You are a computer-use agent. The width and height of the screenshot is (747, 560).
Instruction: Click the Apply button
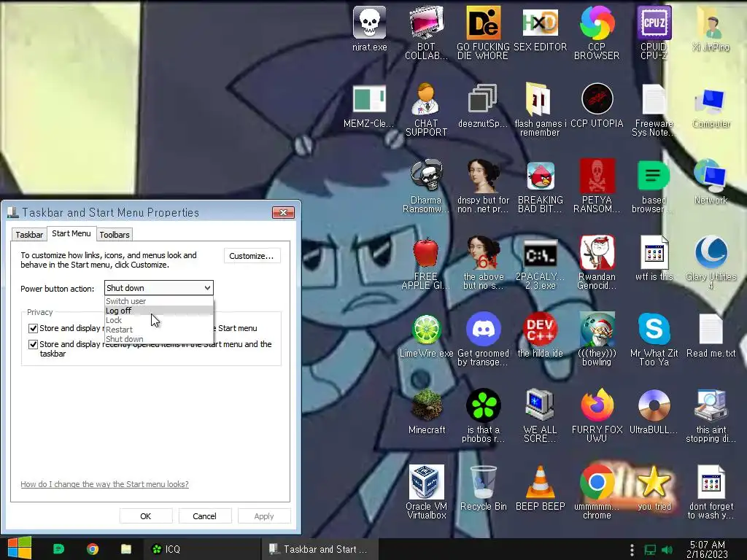click(x=264, y=516)
